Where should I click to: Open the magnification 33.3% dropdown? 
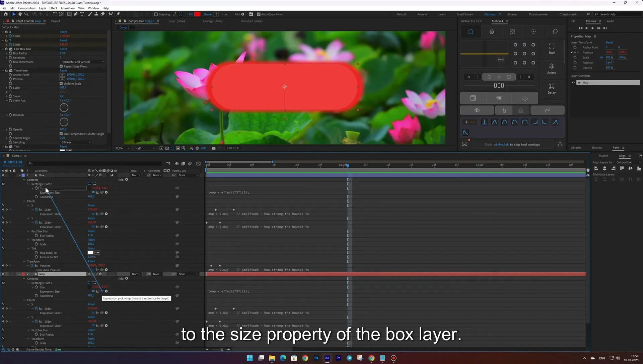coord(122,148)
